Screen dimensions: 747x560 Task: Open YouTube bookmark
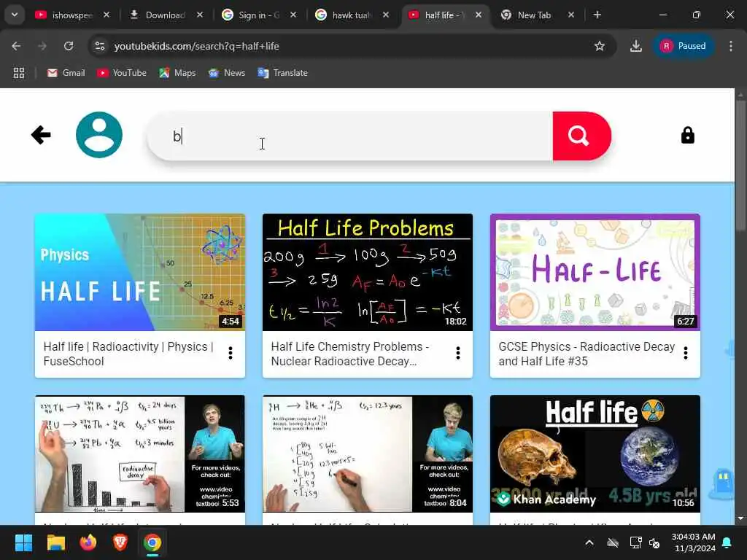[x=122, y=73]
